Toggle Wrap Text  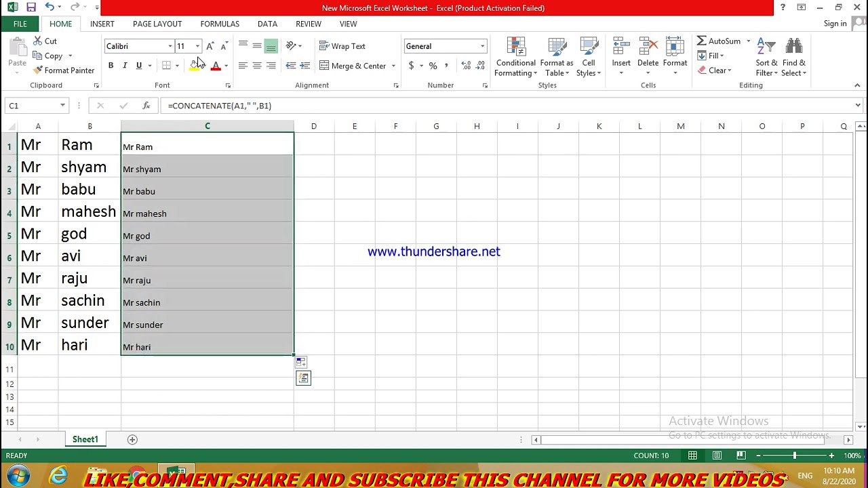[342, 46]
